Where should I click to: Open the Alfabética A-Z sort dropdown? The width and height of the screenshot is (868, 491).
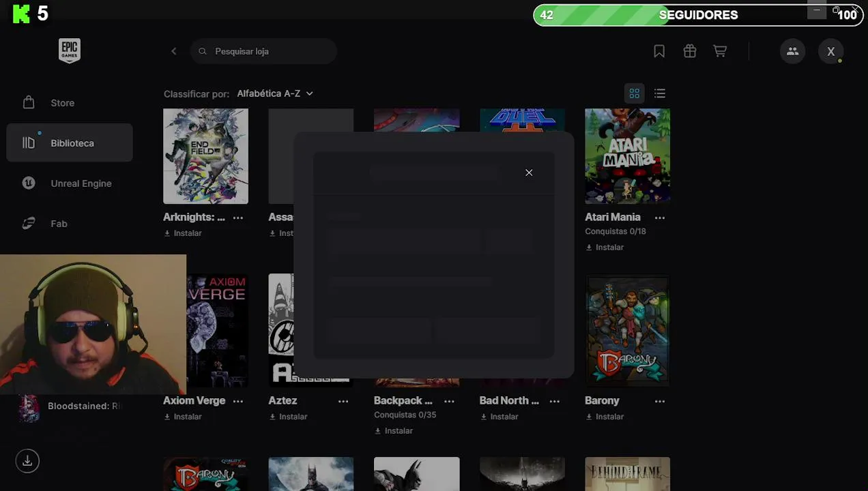[x=275, y=93]
